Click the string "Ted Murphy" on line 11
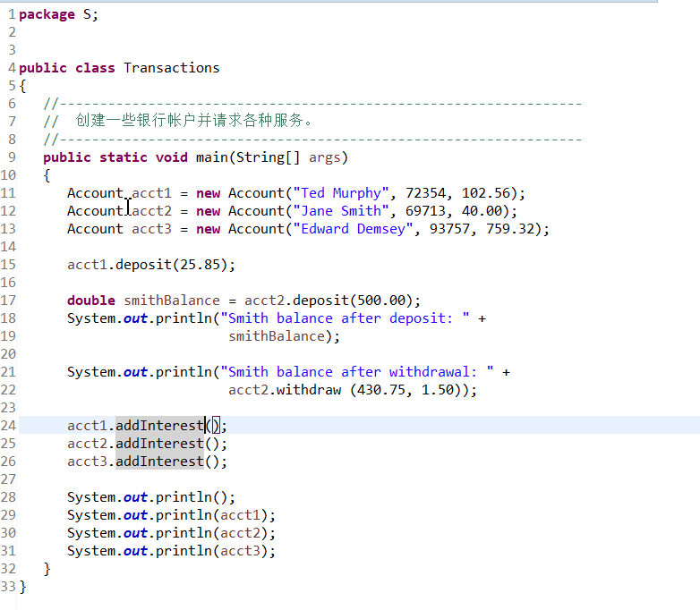Viewport: 700px width, 610px height. pos(341,193)
